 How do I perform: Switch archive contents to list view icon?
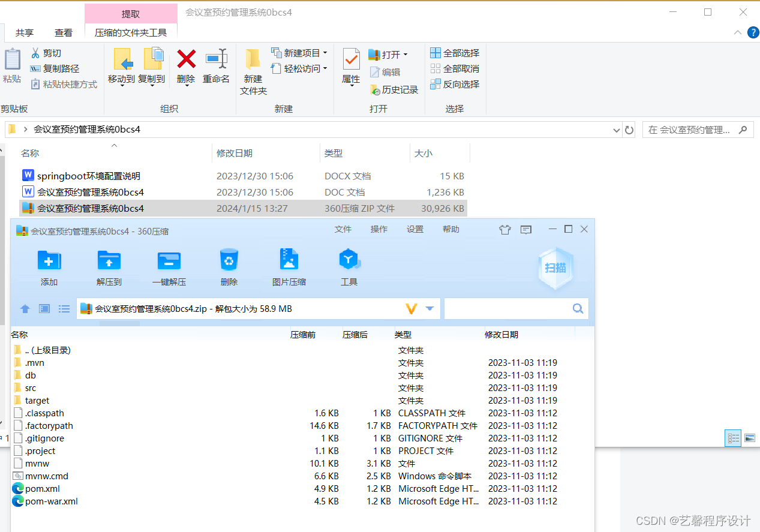coord(64,308)
